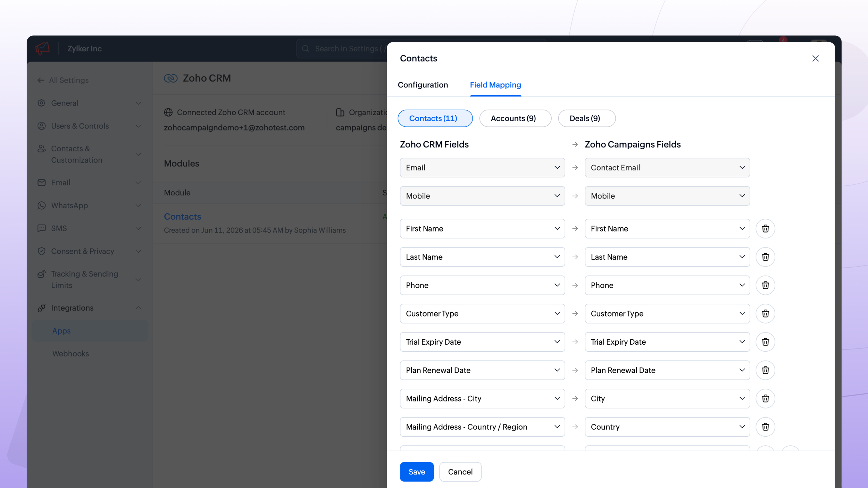The image size is (868, 488).
Task: Go back to All Settings
Action: (63, 80)
